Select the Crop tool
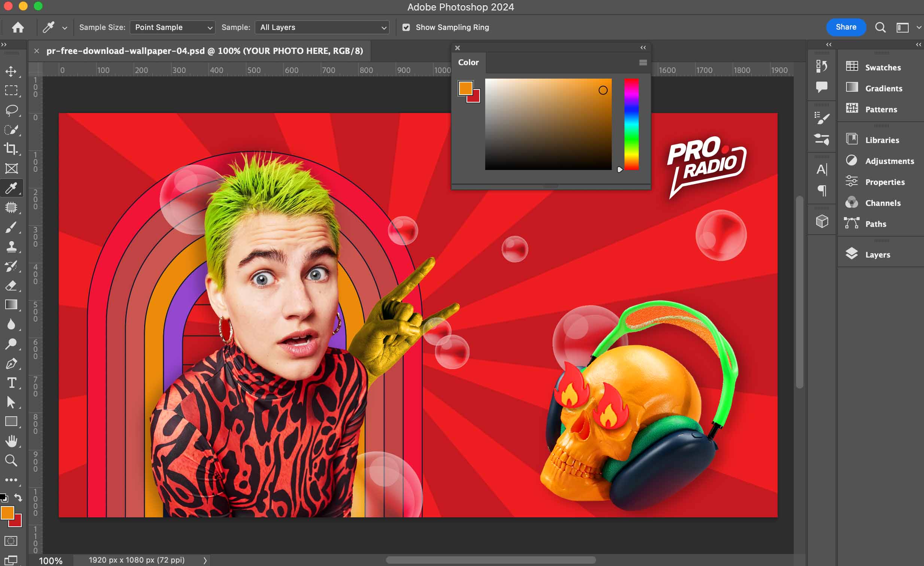Screen dimensions: 924x566 click(11, 149)
